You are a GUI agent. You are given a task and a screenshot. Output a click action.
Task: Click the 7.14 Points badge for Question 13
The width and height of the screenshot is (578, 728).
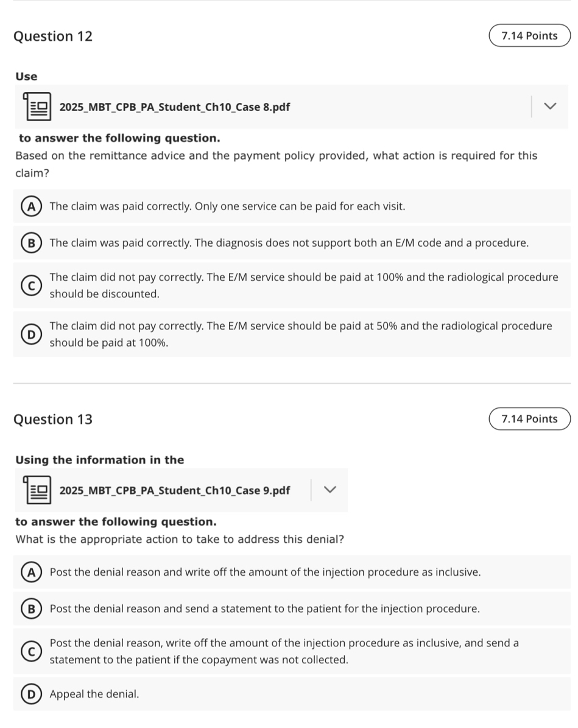coord(529,419)
